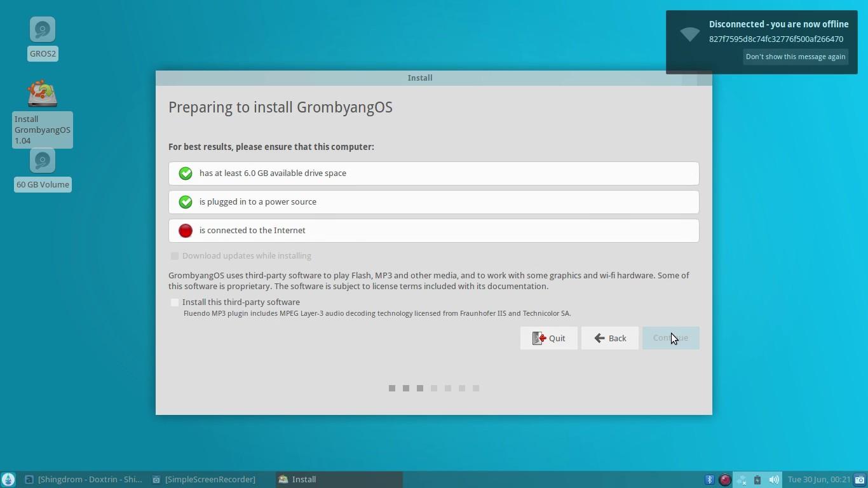Click the red recording tray icon
Viewport: 868px width, 488px height.
(725, 480)
